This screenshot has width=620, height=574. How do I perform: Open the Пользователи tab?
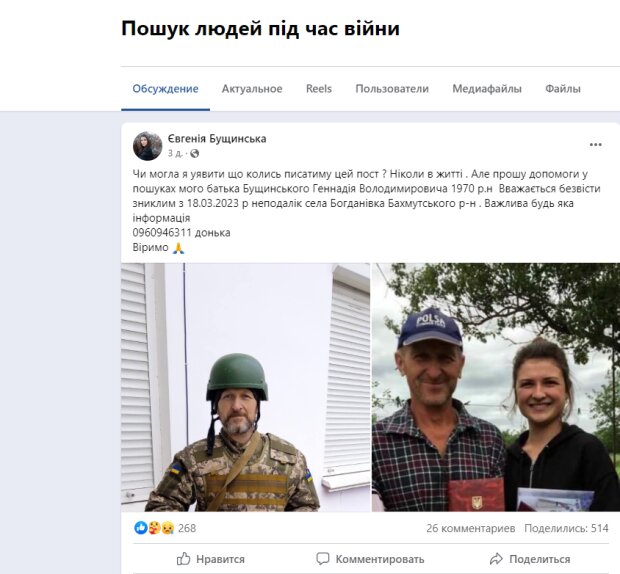pos(392,89)
